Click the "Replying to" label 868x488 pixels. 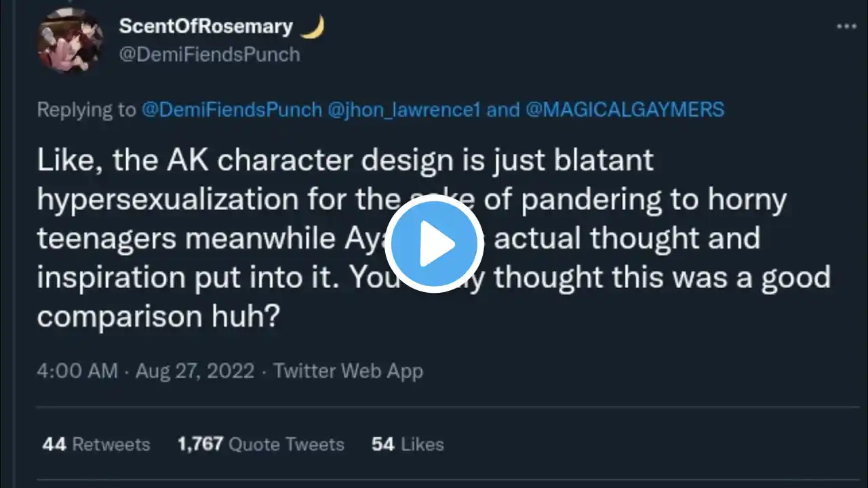86,110
